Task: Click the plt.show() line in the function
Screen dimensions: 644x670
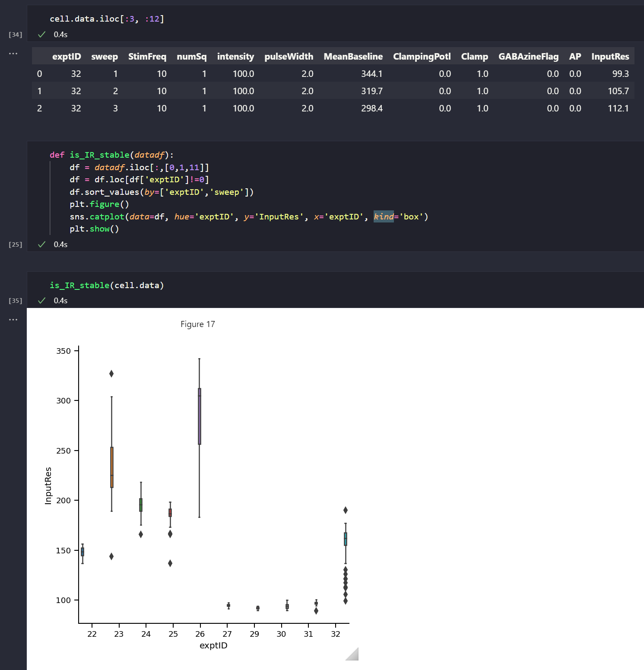Action: (95, 229)
